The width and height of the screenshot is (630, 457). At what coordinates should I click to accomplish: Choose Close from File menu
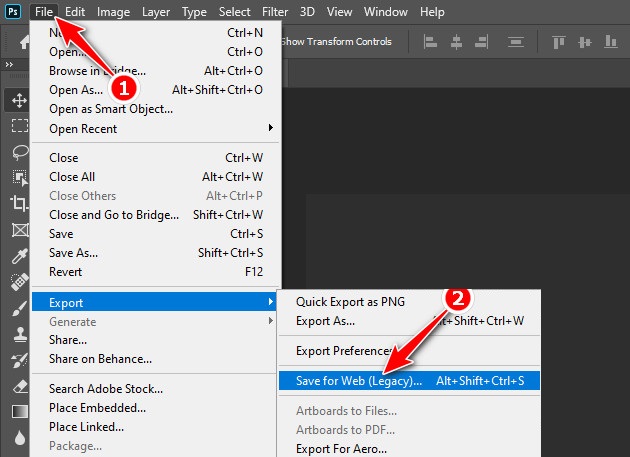155,158
